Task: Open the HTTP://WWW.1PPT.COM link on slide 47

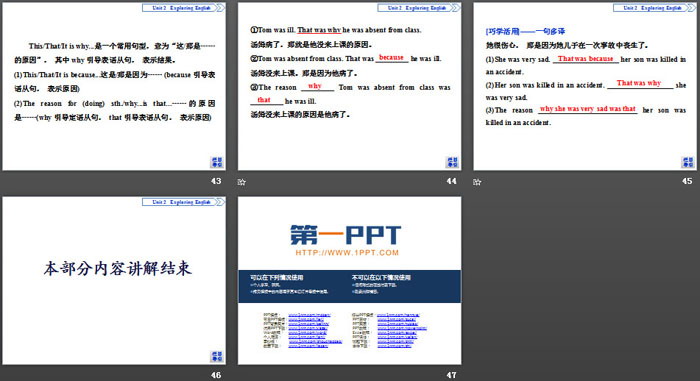Action: [347, 253]
